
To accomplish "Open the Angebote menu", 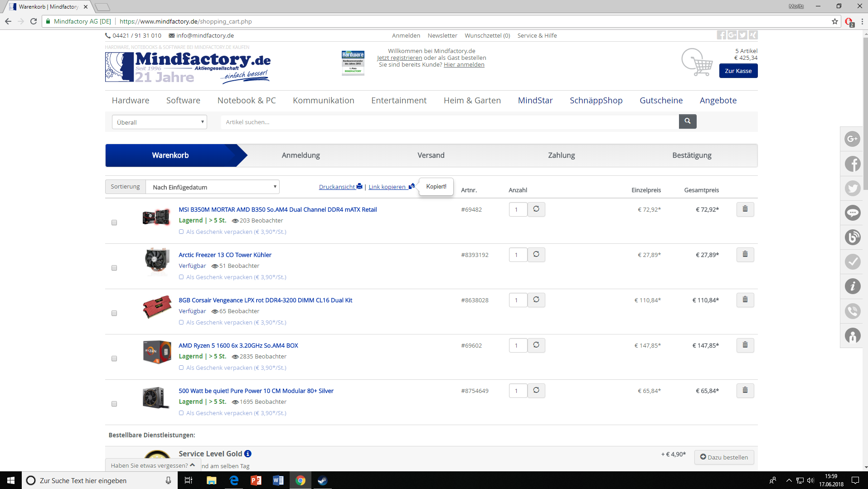I will 718,100.
